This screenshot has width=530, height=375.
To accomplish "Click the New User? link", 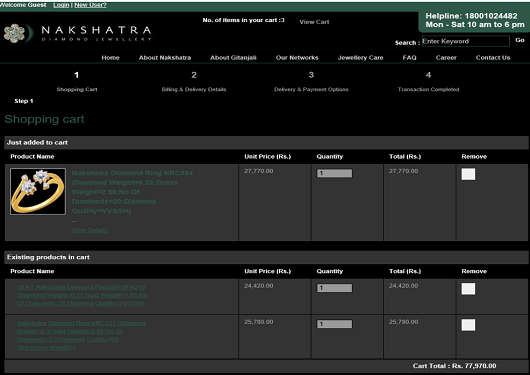I will tap(90, 5).
